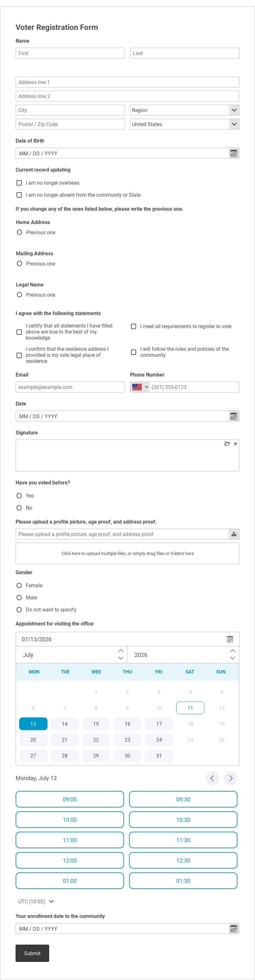
Task: Select 'Yes' for Have you voted before
Action: 19,496
